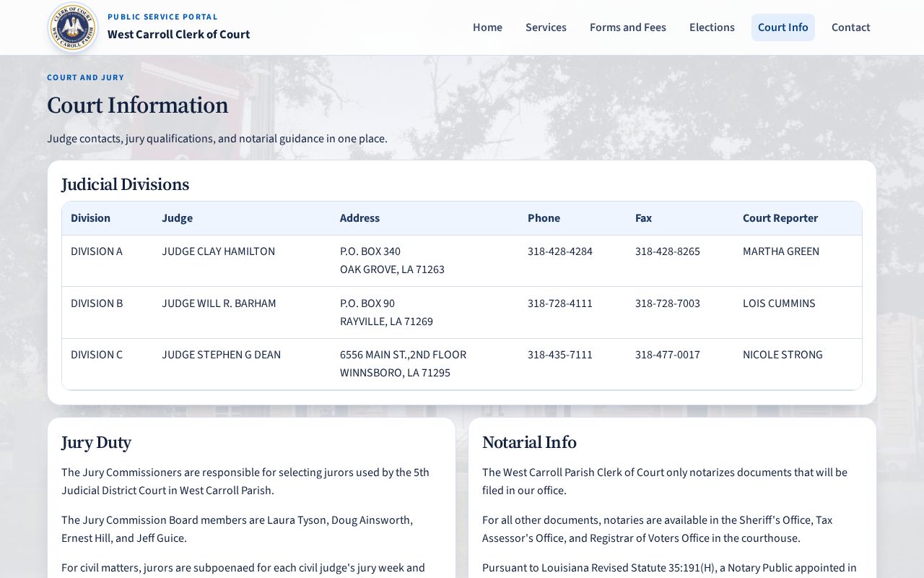
Task: Click the RAYVILLE, LA 71269 address line
Action: (386, 322)
